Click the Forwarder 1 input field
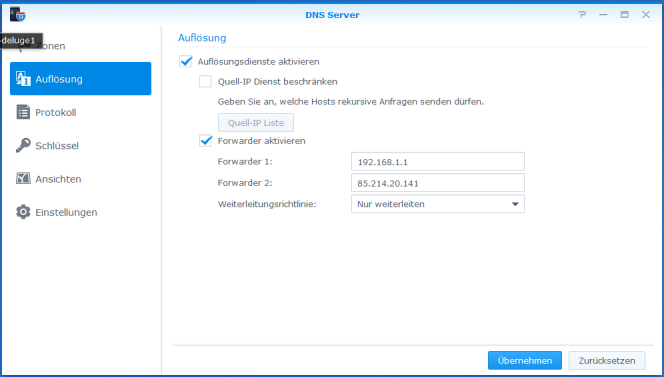The width and height of the screenshot is (664, 377). pos(438,162)
